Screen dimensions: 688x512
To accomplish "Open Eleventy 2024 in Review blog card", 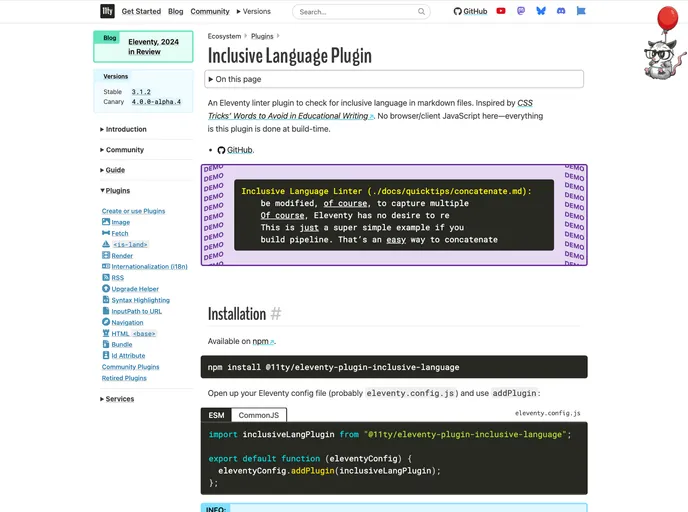I will [x=143, y=47].
